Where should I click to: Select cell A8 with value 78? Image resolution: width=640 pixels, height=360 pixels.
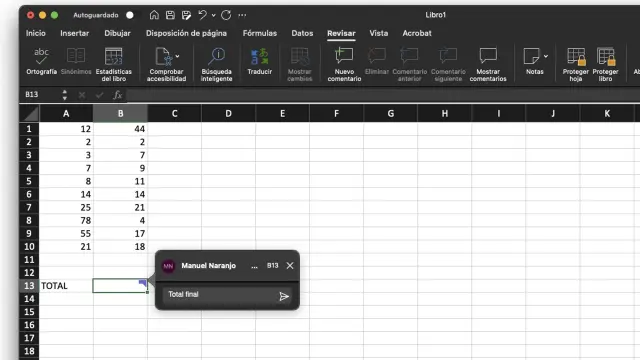click(66, 220)
